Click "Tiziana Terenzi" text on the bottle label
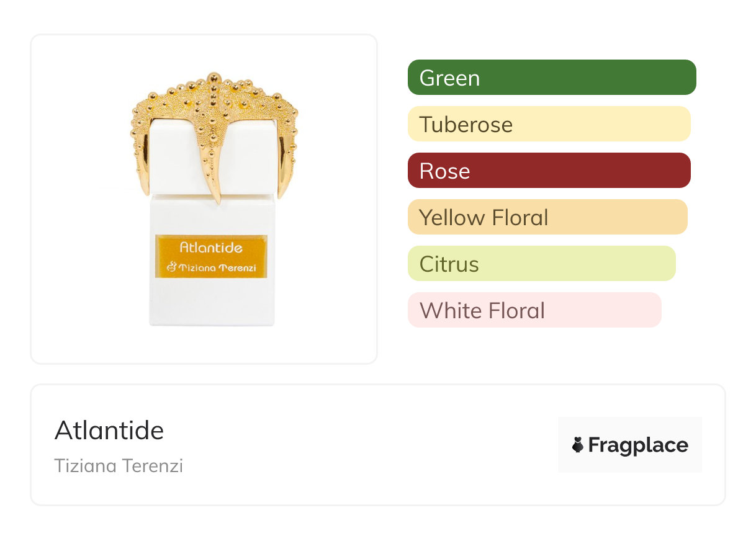 (x=217, y=268)
